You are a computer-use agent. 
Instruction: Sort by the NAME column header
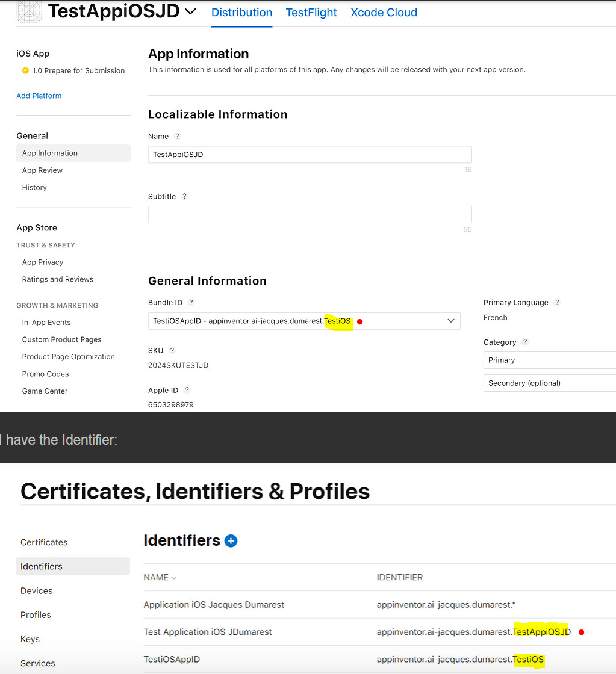pyautogui.click(x=160, y=577)
